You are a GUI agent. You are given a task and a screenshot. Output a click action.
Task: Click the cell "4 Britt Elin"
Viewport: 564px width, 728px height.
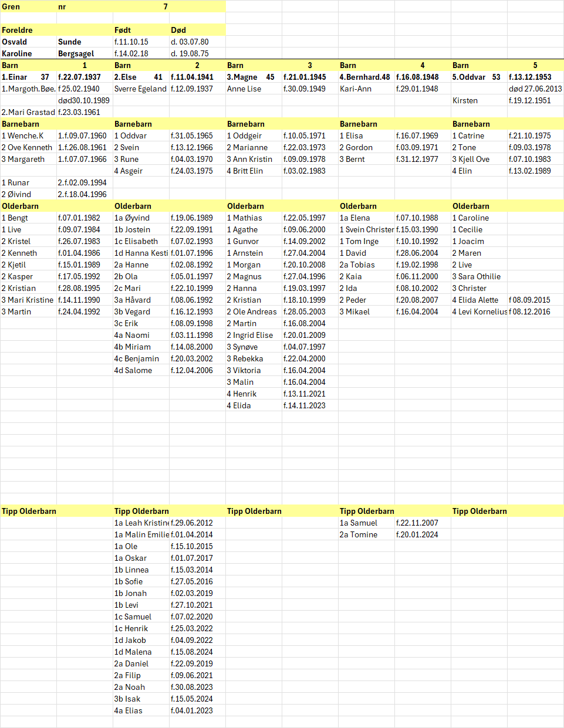pyautogui.click(x=254, y=171)
